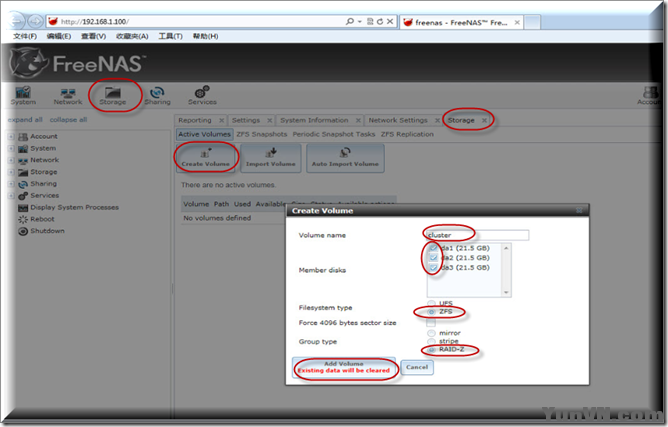
Task: Select the mirror group type
Action: coord(431,333)
